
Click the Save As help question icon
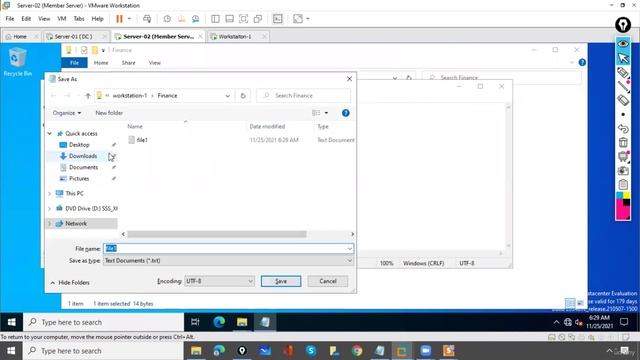pyautogui.click(x=345, y=113)
